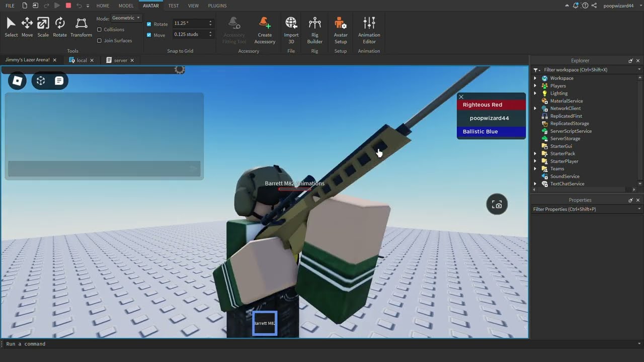The image size is (644, 362).
Task: Launch Import 3D
Action: (291, 30)
